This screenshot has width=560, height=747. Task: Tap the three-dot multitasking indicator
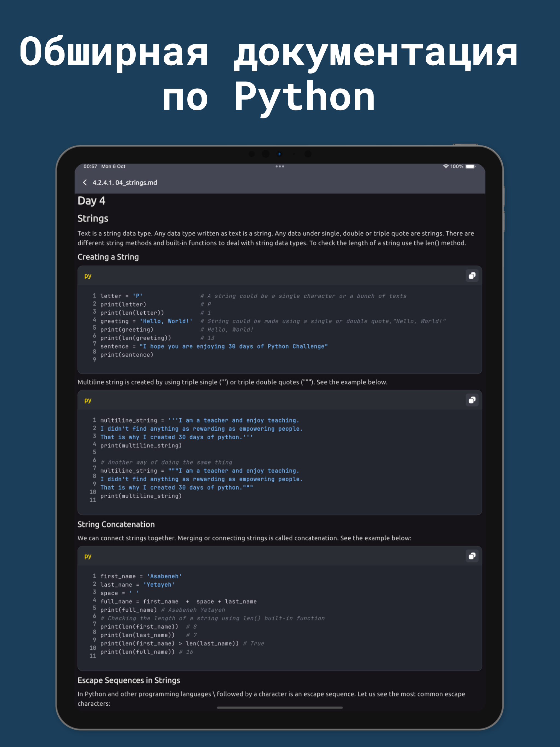280,167
